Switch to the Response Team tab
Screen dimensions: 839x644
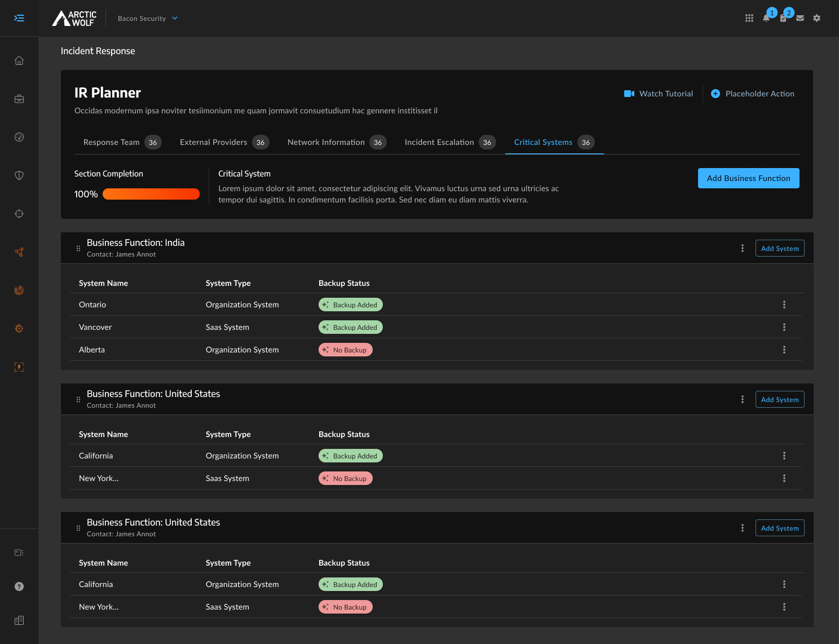point(122,142)
